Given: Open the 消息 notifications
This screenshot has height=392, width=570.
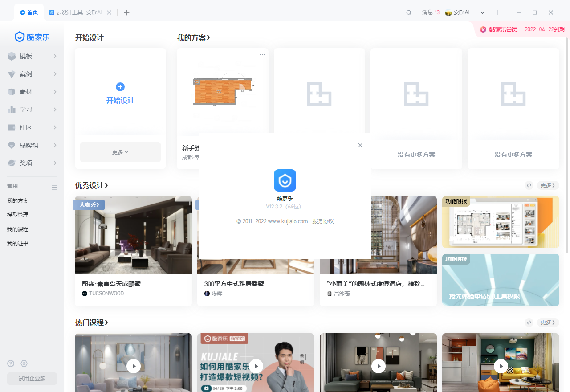Looking at the screenshot, I should (431, 12).
